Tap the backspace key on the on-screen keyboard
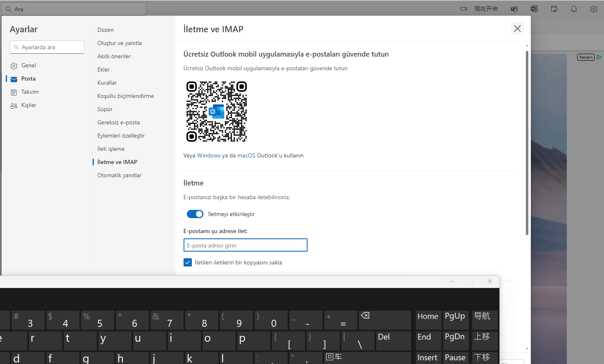Image resolution: width=604 pixels, height=364 pixels. 384,320
